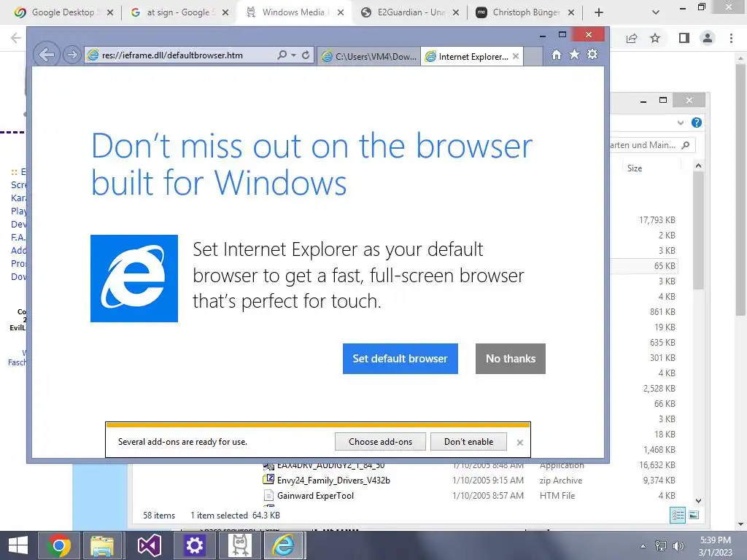Open a new blank IE tab
Image resolution: width=747 pixels, height=560 pixels.
click(x=533, y=57)
